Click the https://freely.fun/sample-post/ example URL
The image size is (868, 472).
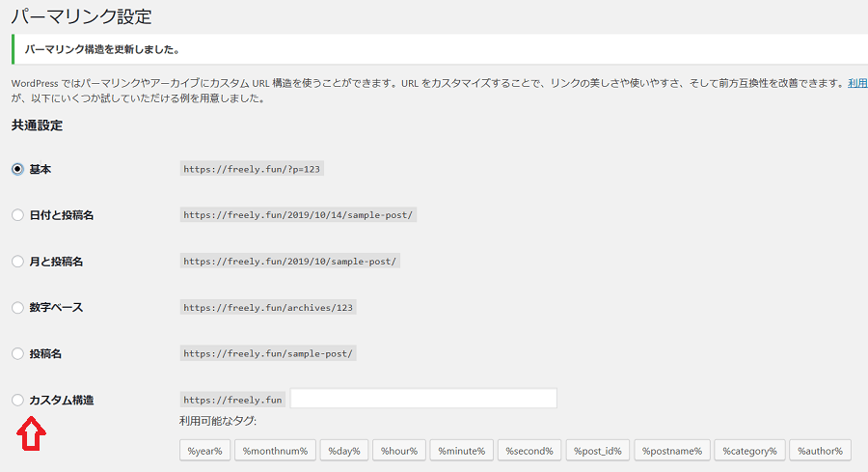pyautogui.click(x=269, y=353)
